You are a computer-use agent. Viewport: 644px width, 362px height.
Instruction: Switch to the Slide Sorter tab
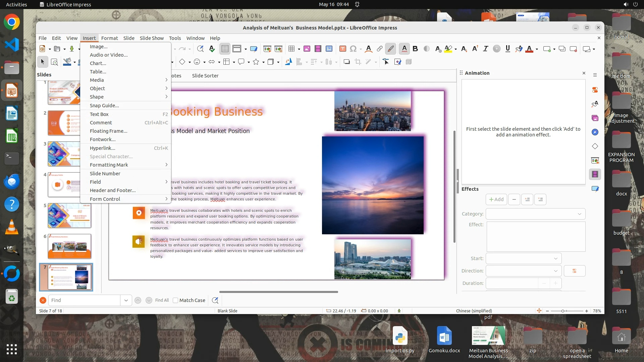pos(205,76)
